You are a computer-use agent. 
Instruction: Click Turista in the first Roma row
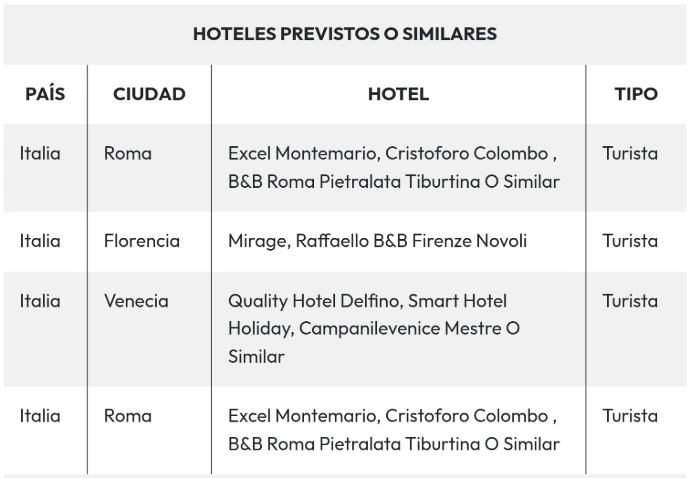[x=630, y=153]
